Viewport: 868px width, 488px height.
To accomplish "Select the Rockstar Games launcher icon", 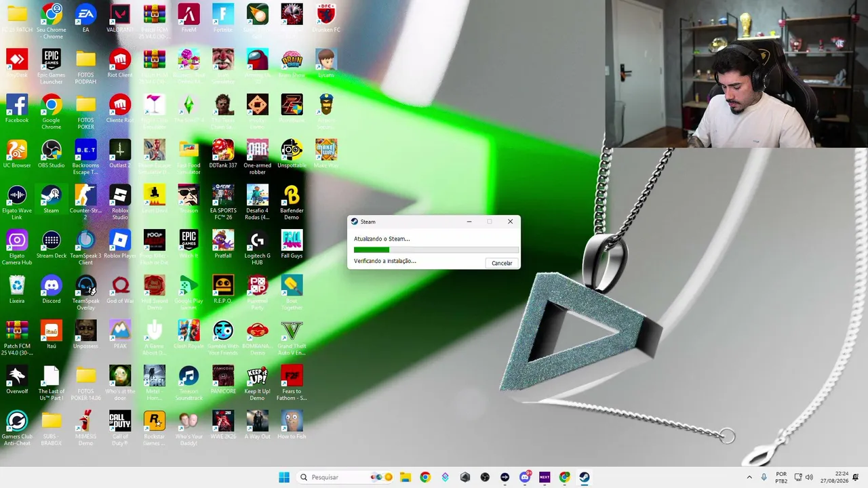I will pos(155,428).
